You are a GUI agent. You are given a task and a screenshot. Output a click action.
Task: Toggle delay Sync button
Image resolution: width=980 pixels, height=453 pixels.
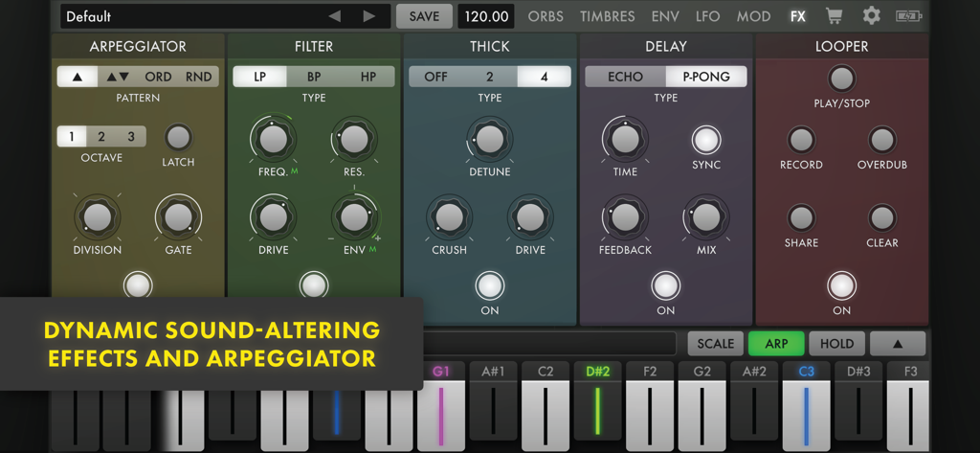point(706,140)
